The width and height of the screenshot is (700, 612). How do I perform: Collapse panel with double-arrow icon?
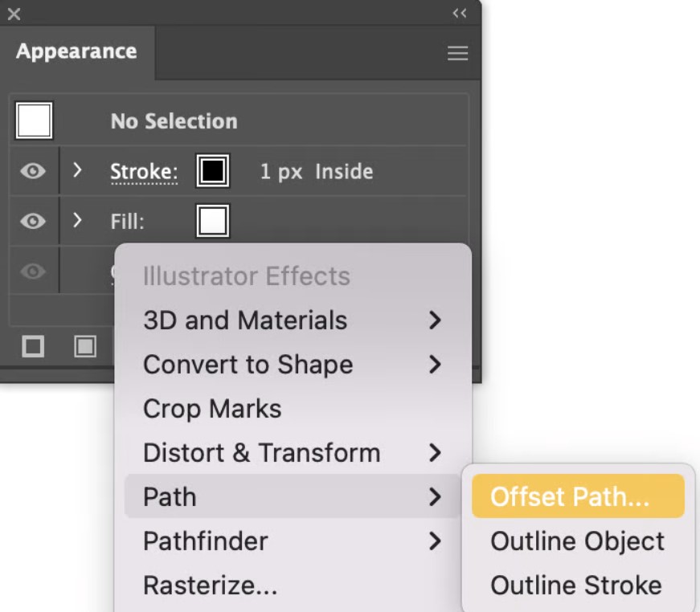tap(460, 14)
